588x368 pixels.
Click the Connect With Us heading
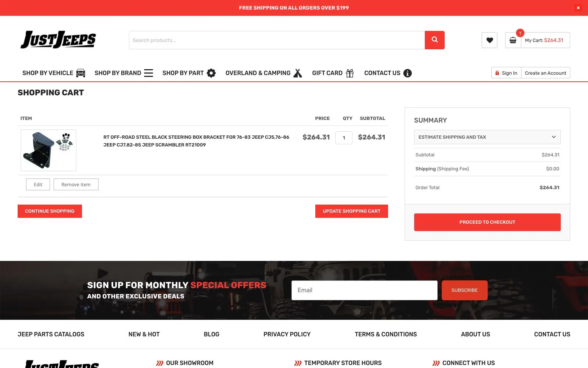pyautogui.click(x=469, y=363)
